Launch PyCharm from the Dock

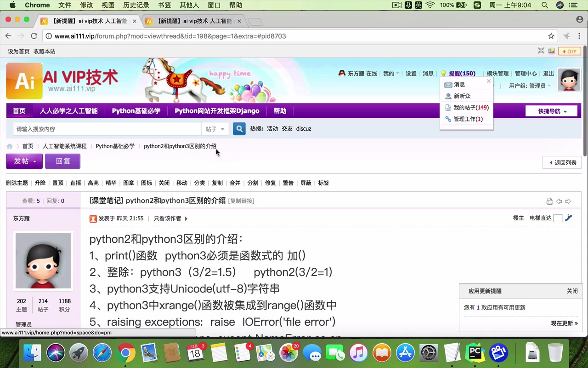[475, 353]
